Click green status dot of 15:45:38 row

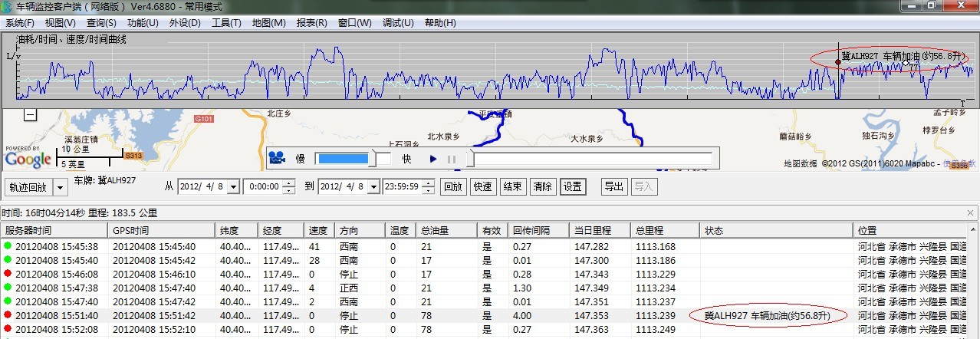[x=8, y=246]
